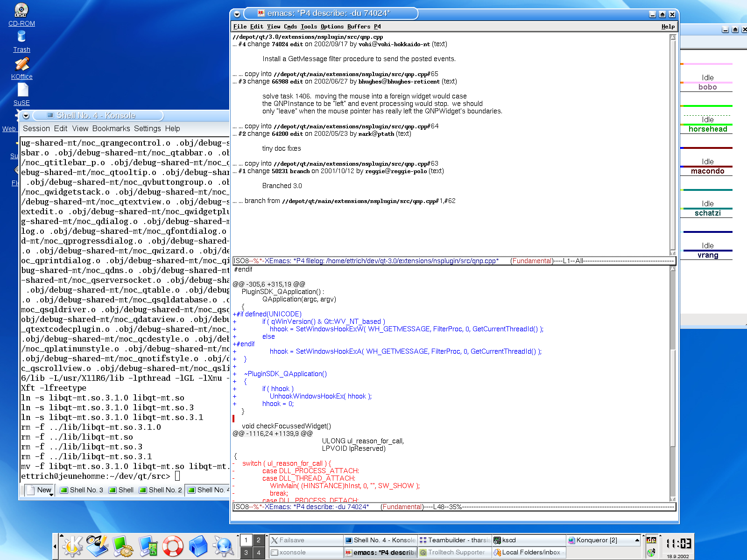Activate Trolltech Supporter taskbar entry
The height and width of the screenshot is (560, 747).
coord(455,553)
